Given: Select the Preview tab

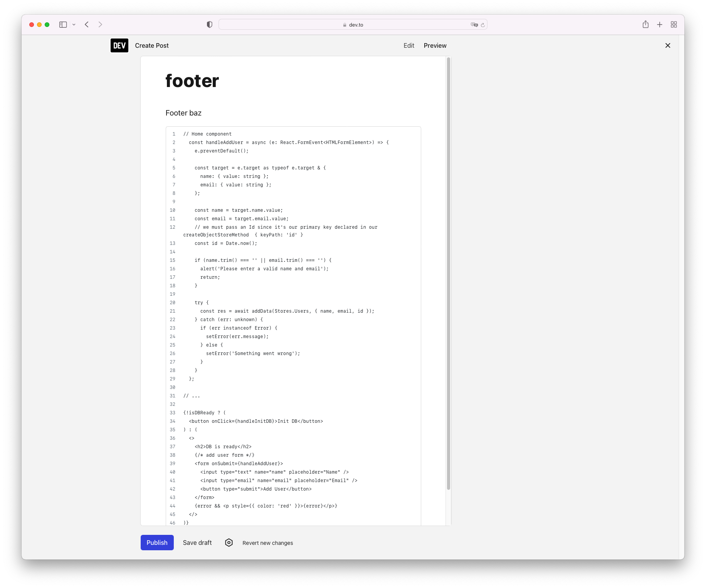Looking at the screenshot, I should tap(435, 45).
